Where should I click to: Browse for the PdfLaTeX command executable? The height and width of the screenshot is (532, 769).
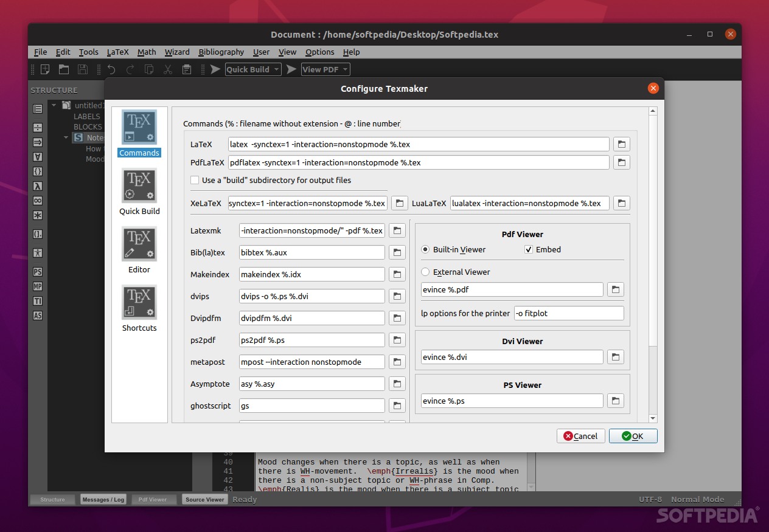click(x=621, y=162)
